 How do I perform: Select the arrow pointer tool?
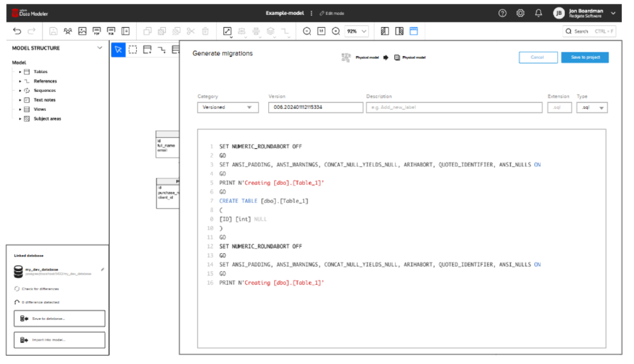click(x=118, y=49)
